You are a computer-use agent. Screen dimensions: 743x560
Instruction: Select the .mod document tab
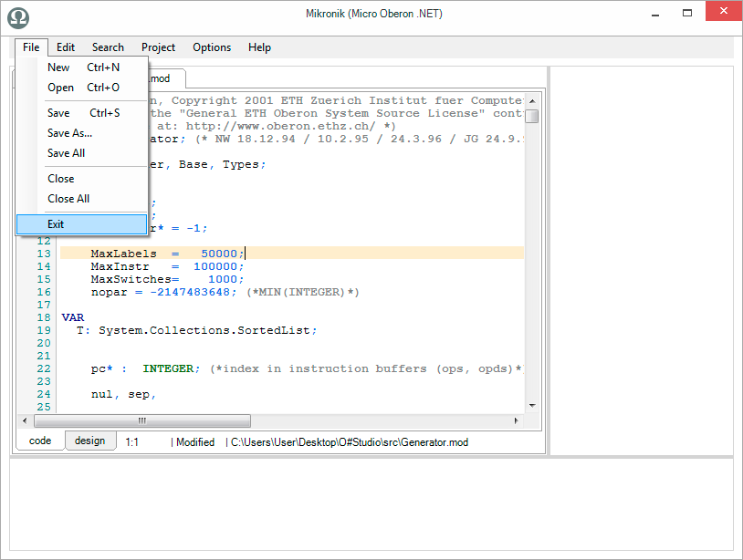tap(166, 78)
